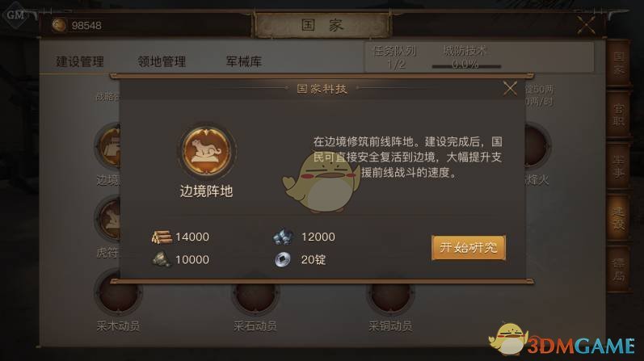
Task: Click the GM badge in top-left corner
Action: point(15,15)
